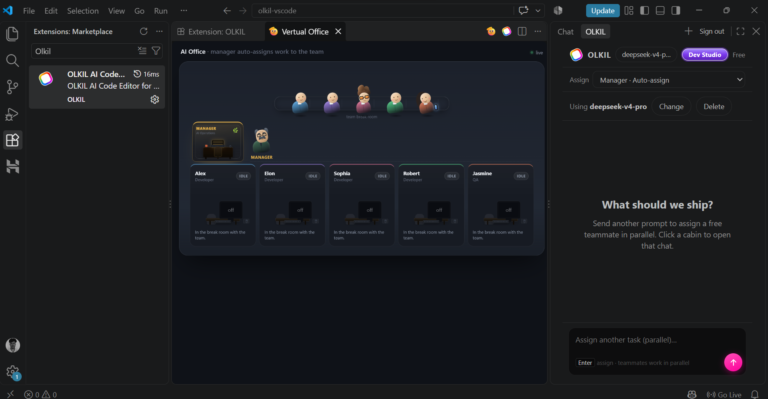Send the task with the pink arrow
768x399 pixels.
pyautogui.click(x=733, y=362)
